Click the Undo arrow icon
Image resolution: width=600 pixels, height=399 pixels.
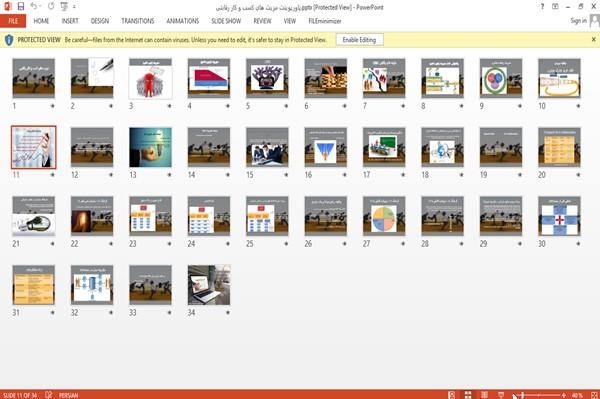tap(34, 7)
